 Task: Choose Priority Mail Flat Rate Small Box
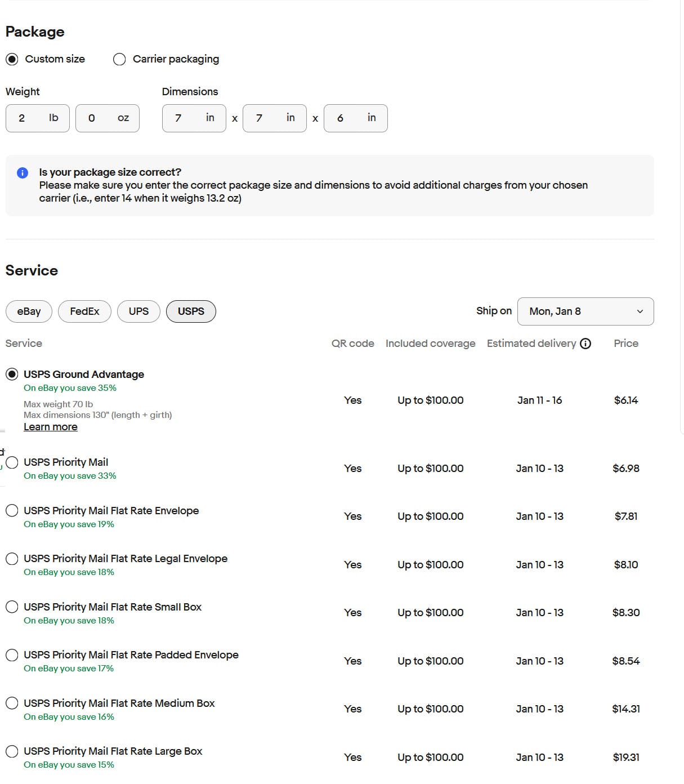tap(12, 607)
